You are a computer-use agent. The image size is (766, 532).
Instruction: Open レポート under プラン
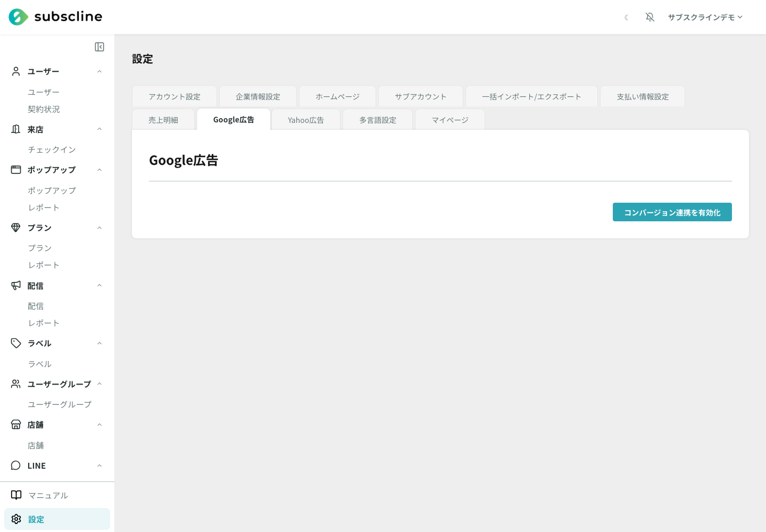[x=44, y=265]
